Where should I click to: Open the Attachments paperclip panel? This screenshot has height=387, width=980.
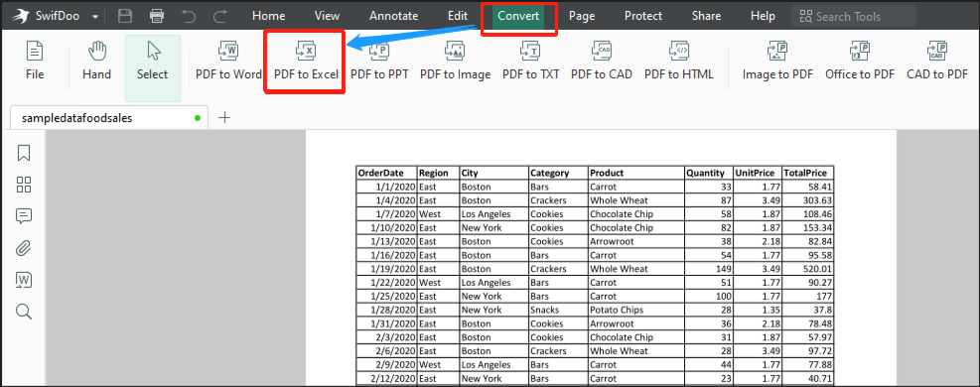point(24,248)
